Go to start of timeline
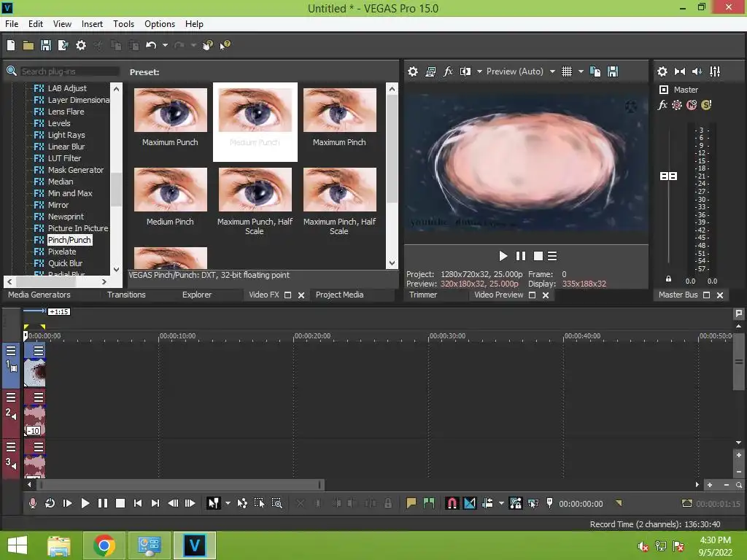747x560 pixels. tap(138, 503)
